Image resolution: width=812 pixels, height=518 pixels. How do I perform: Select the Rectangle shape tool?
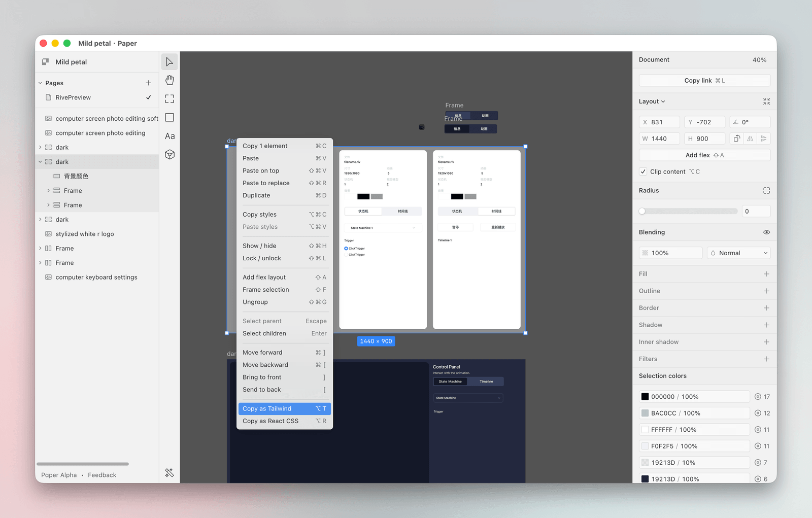pyautogui.click(x=170, y=118)
